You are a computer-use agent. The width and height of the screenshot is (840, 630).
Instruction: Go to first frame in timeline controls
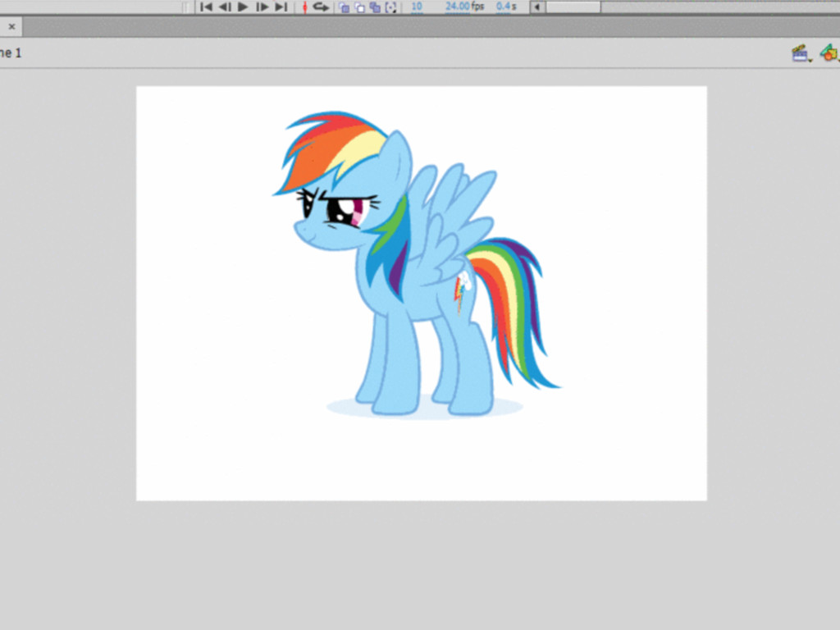pos(206,7)
